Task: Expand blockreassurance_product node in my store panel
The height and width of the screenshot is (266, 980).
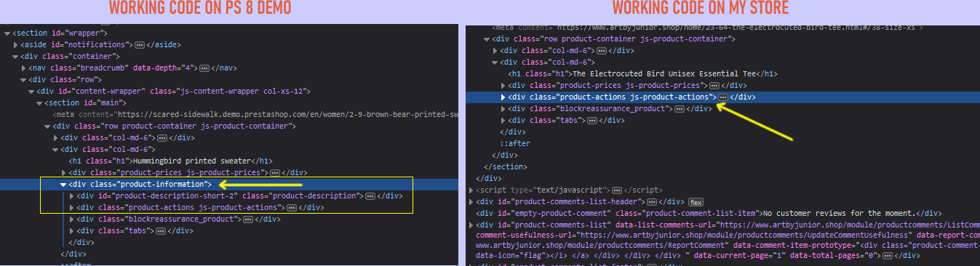Action: pyautogui.click(x=503, y=108)
